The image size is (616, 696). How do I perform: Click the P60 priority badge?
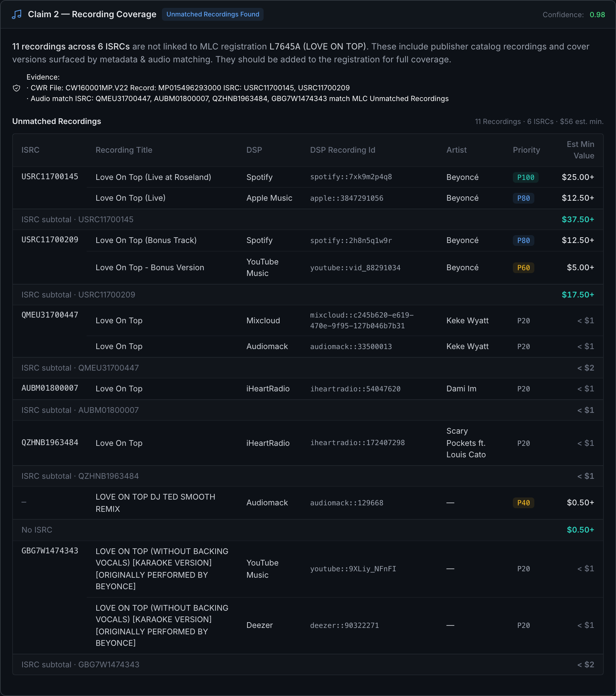point(523,268)
